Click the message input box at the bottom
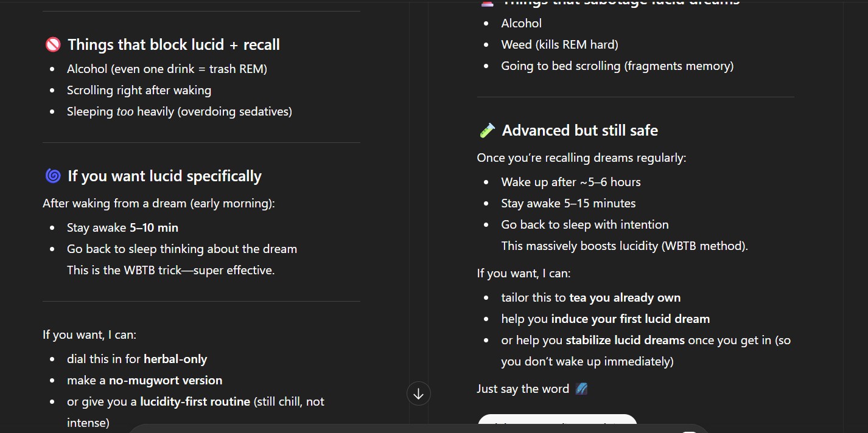Viewport: 868px width, 433px height. [418, 429]
